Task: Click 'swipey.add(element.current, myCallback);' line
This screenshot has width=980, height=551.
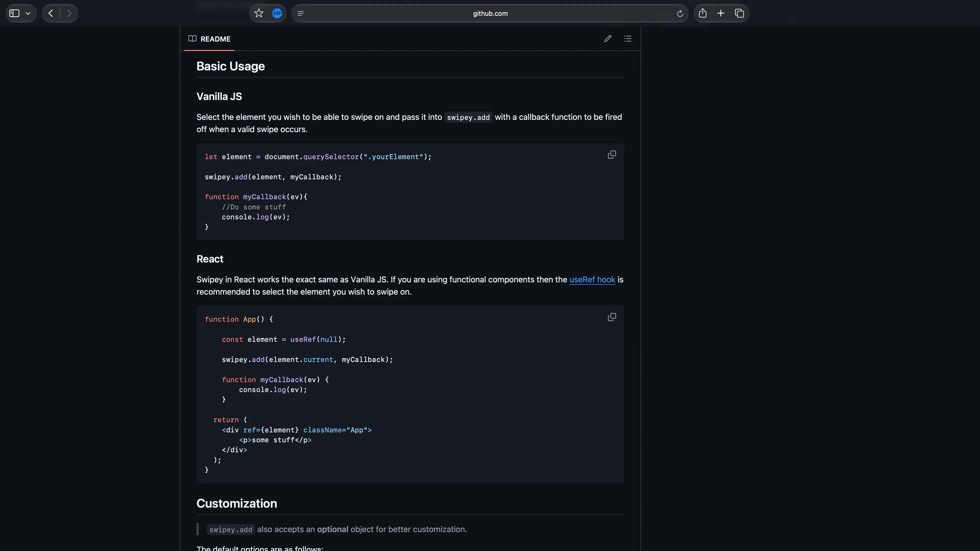Action: tap(307, 360)
